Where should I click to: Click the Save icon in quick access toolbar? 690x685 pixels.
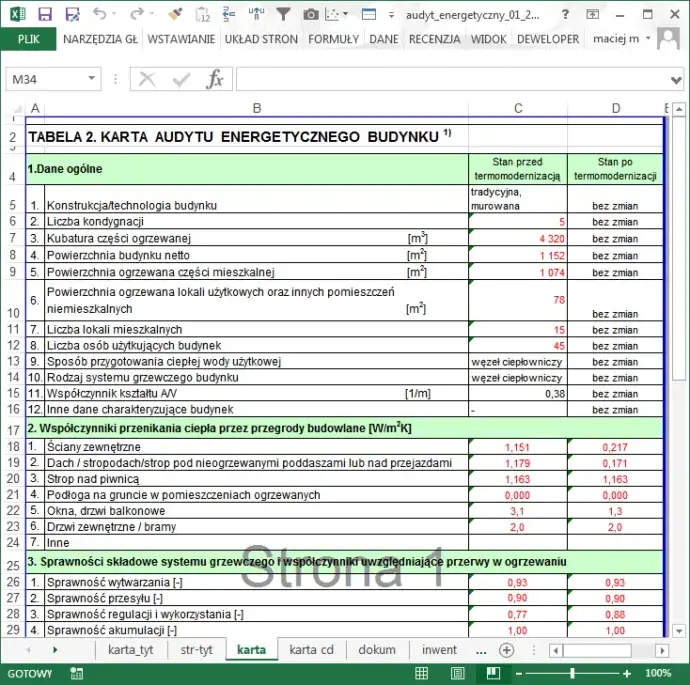[x=73, y=15]
